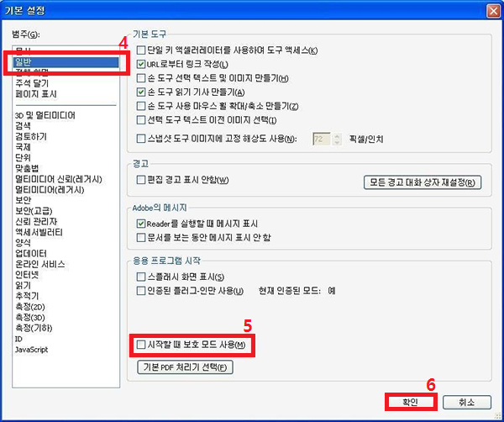Enable 스냅샷 도구 고정 해상도 사용
This screenshot has width=504, height=422.
pyautogui.click(x=141, y=139)
